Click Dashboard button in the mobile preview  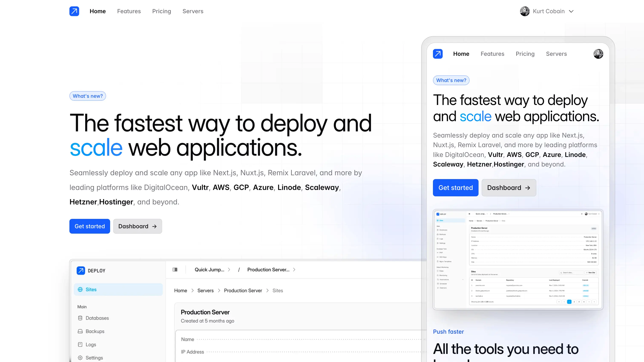(509, 188)
